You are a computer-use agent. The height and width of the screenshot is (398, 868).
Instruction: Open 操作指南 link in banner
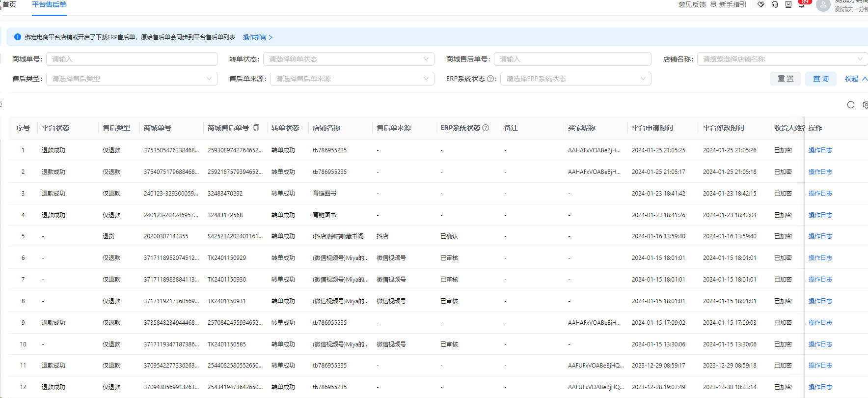(x=258, y=37)
